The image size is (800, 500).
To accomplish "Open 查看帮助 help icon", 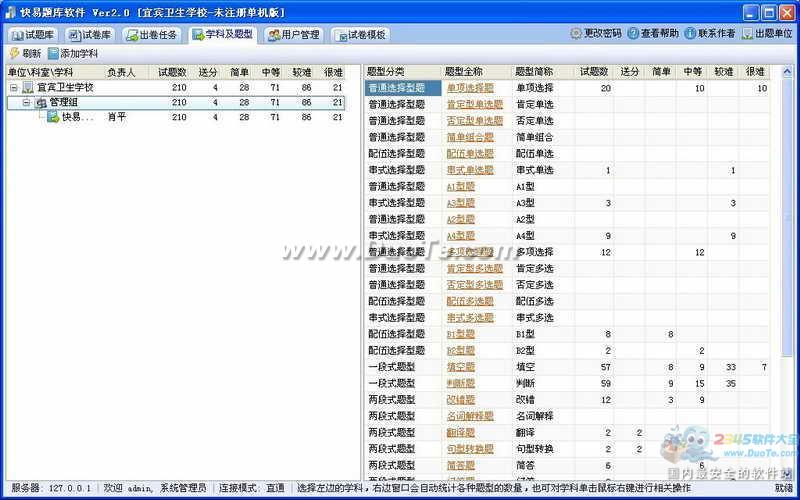I will pos(633,34).
